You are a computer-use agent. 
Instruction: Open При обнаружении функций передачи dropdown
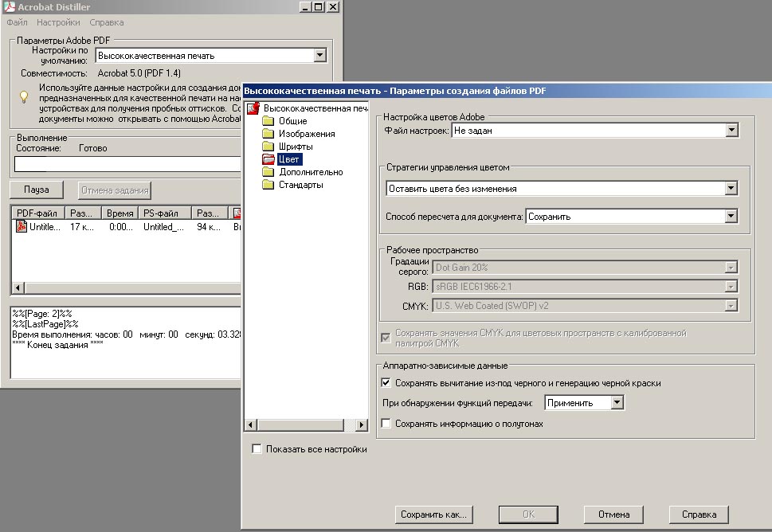[617, 402]
